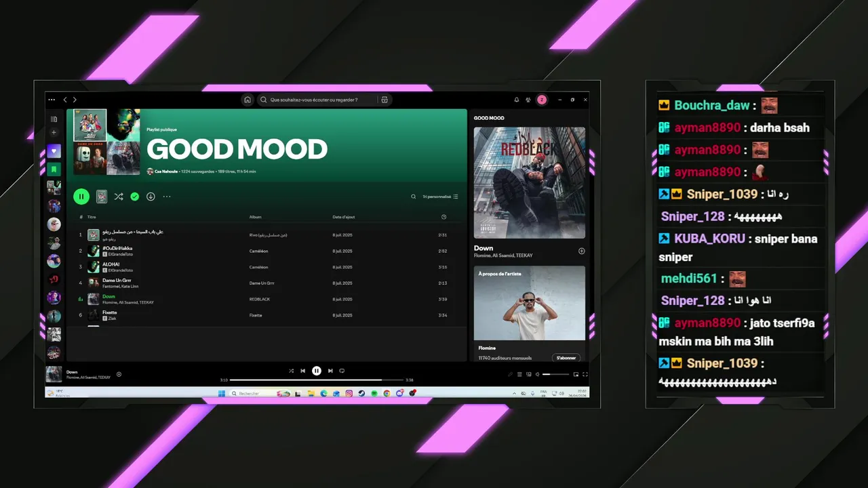The image size is (868, 488).
Task: Toggle shuffle for the playlist header
Action: (119, 197)
